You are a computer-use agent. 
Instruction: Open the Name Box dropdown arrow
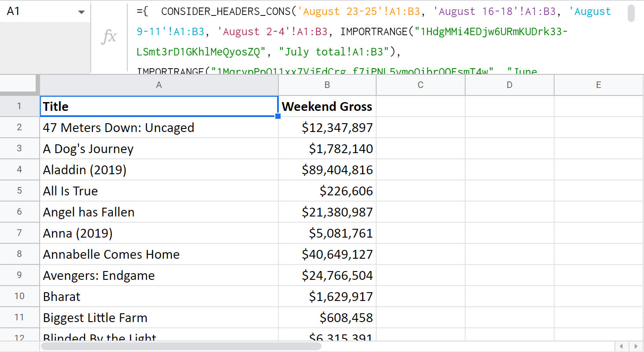(81, 12)
